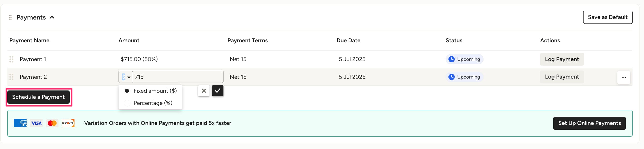The image size is (644, 149).
Task: Click Log Payment for Payment 1
Action: coord(562,59)
